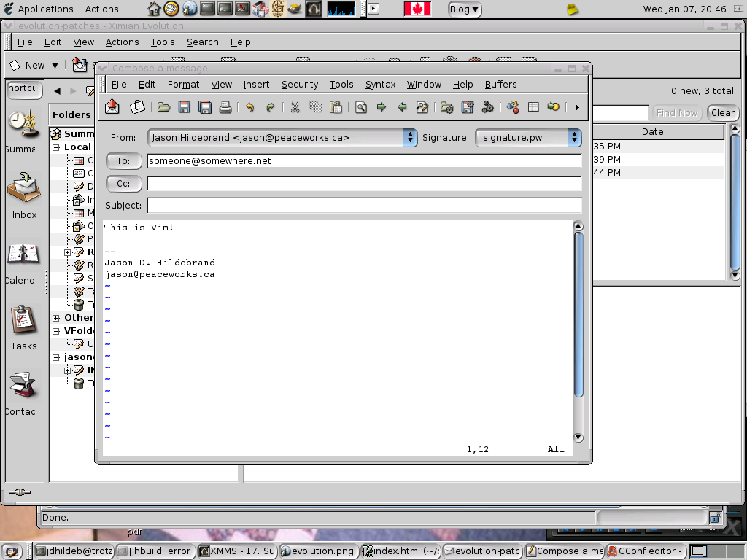Click the back arrow in Evolution folder bar
Image resolution: width=747 pixels, height=560 pixels.
58,90
